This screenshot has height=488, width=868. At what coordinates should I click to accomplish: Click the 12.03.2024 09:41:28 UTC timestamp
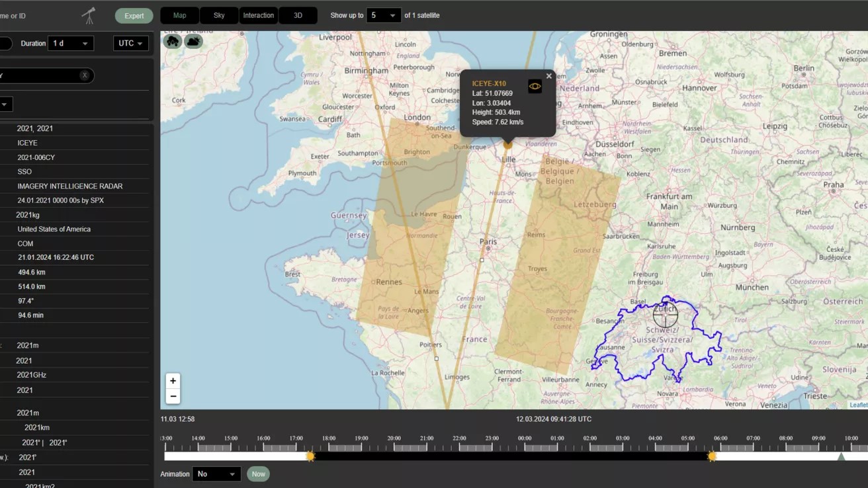[554, 419]
